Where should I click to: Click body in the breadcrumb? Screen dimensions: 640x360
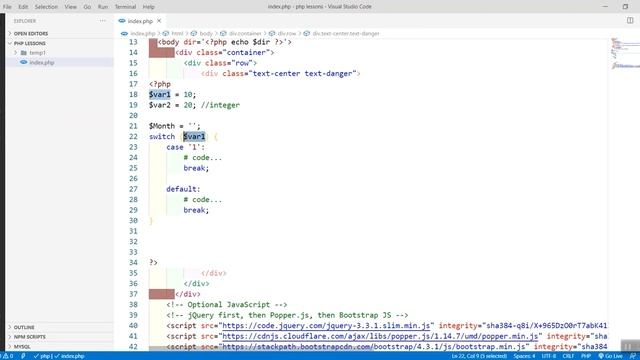(x=206, y=33)
